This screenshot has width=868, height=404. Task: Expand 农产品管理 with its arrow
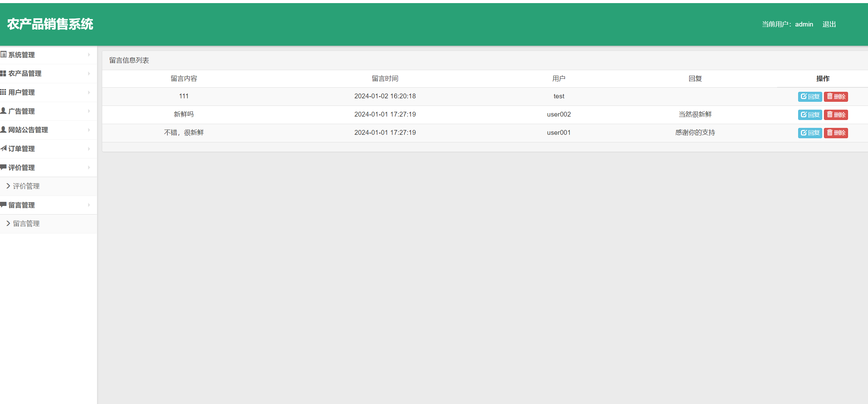pyautogui.click(x=89, y=74)
